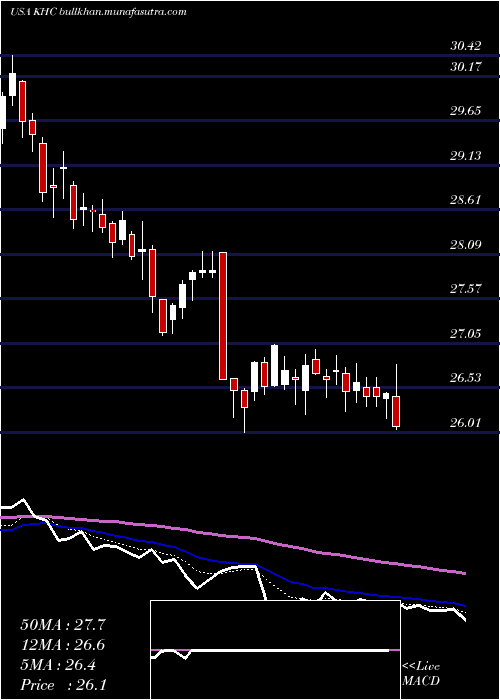This screenshot has height=700, width=500.
Task: Click the 28.61 price level label
Action: [x=466, y=200]
